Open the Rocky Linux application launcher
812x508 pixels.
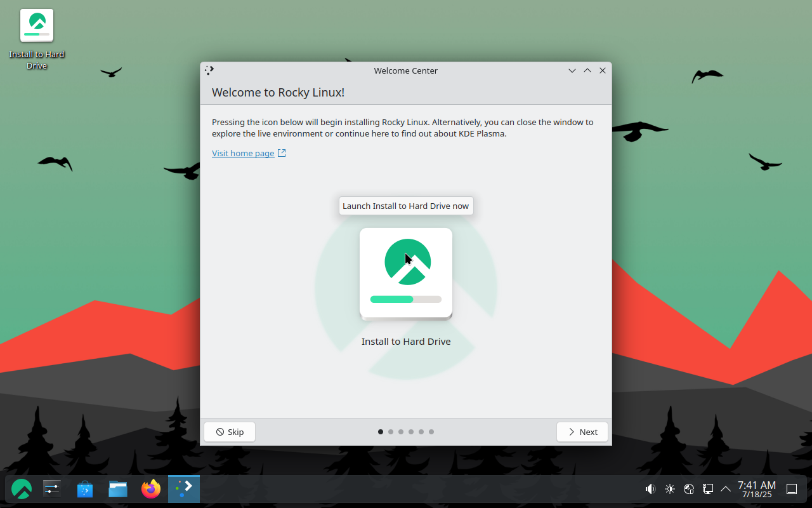[x=22, y=489]
